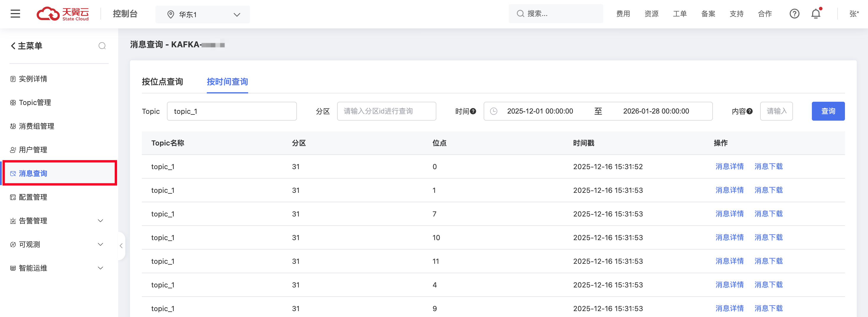Open Topic管理 in the sidebar

35,103
